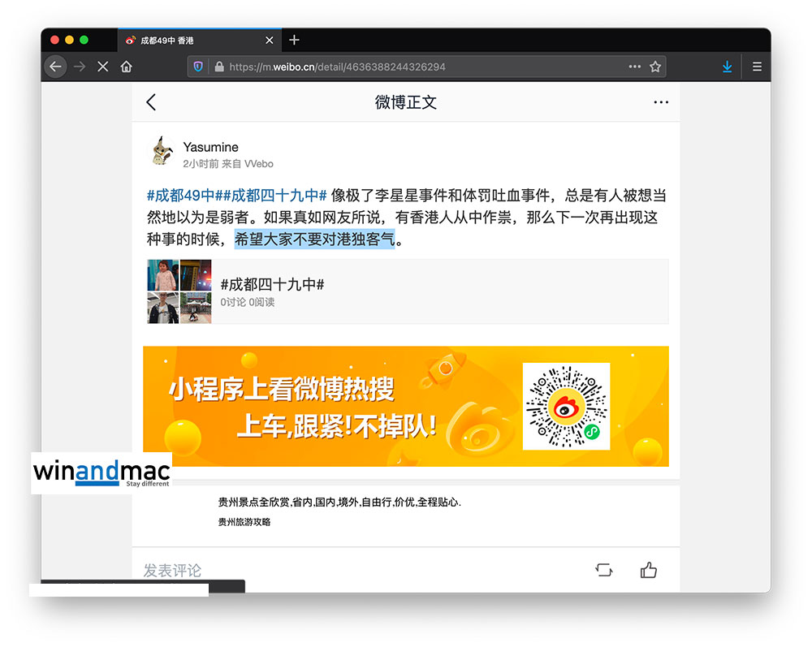Open page actions three-dot menu in URL bar
This screenshot has width=812, height=647.
coord(634,67)
